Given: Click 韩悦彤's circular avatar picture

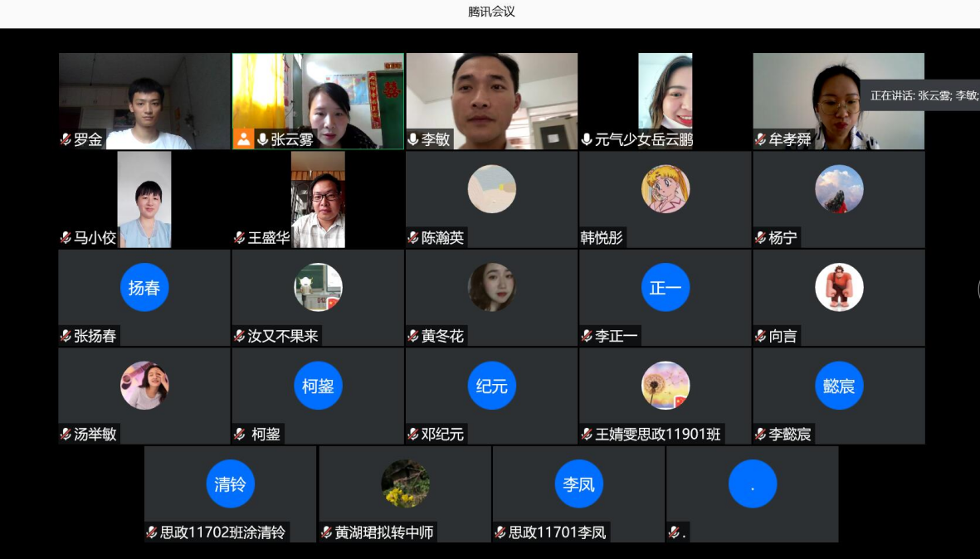Looking at the screenshot, I should pyautogui.click(x=665, y=189).
